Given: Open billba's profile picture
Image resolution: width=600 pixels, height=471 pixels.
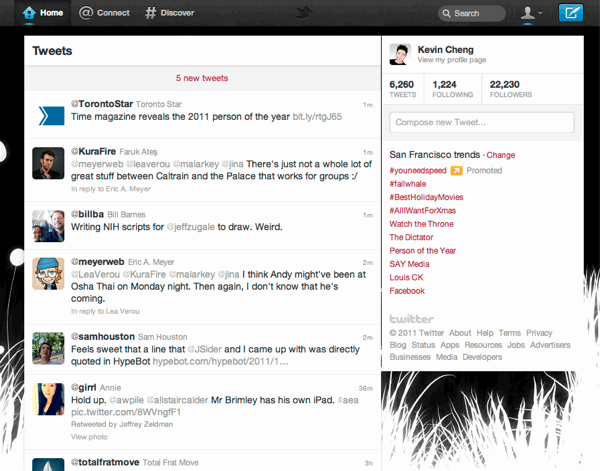Looking at the screenshot, I should [x=48, y=226].
